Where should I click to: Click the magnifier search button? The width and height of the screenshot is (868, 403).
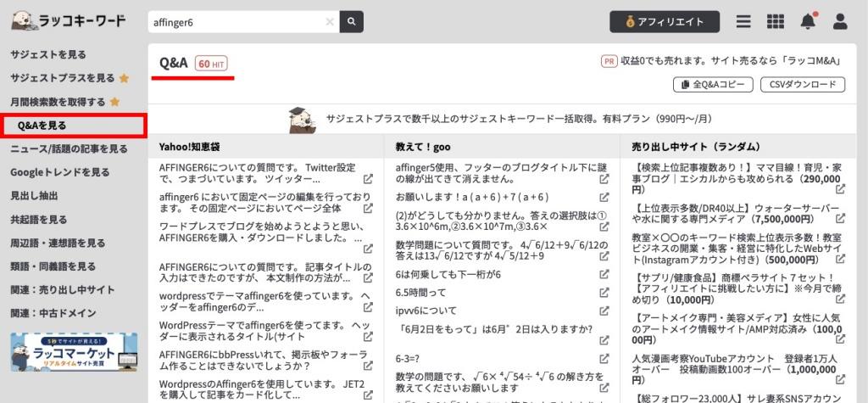point(352,22)
